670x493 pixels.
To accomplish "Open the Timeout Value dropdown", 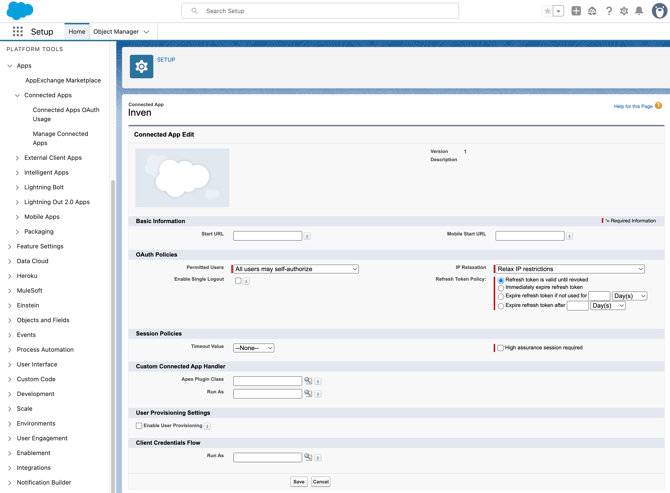I will 254,348.
